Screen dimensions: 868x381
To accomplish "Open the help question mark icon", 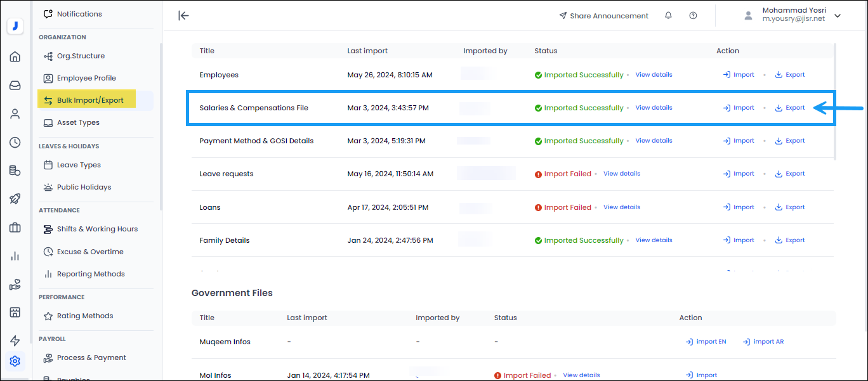I will point(693,16).
